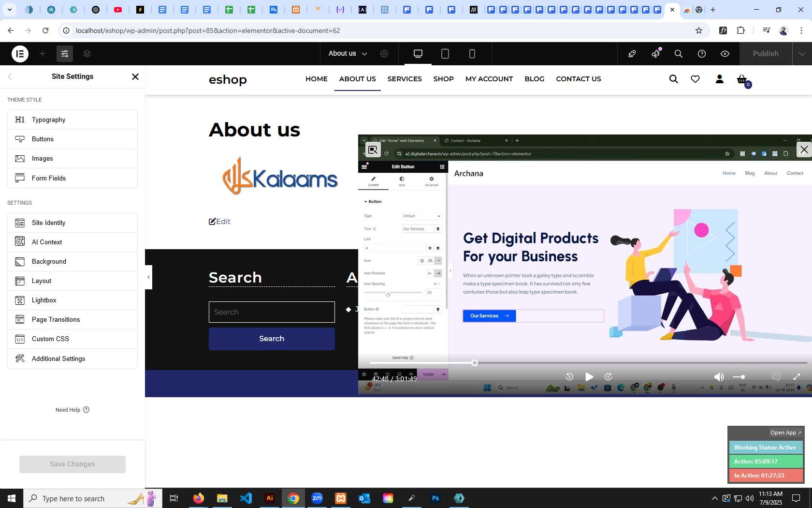Seek on the video progress bar

[588, 363]
